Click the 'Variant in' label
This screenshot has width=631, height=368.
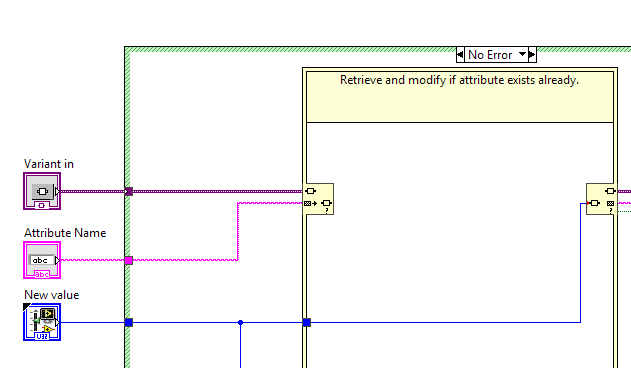click(49, 164)
